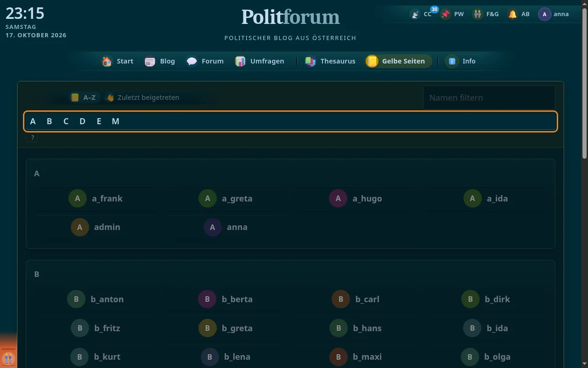Viewport: 588px width, 368px height.
Task: Click the Forum speech bubble icon
Action: (192, 61)
